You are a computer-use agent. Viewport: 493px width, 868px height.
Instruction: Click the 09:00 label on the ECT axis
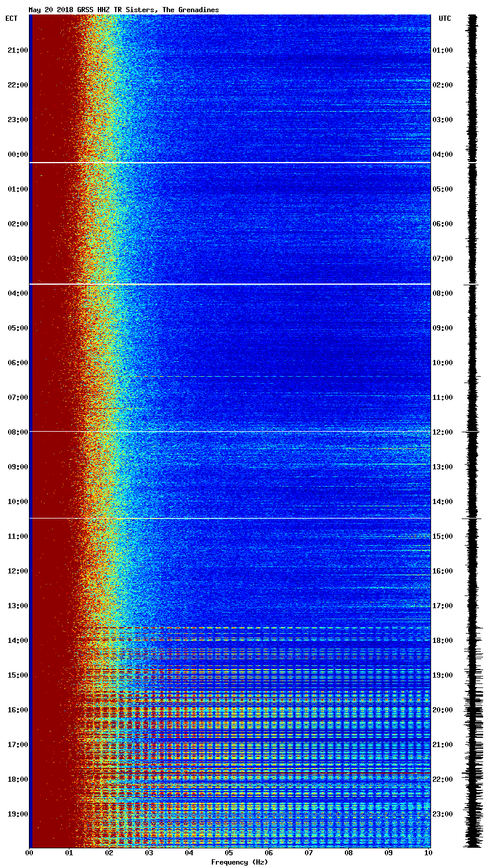17,467
